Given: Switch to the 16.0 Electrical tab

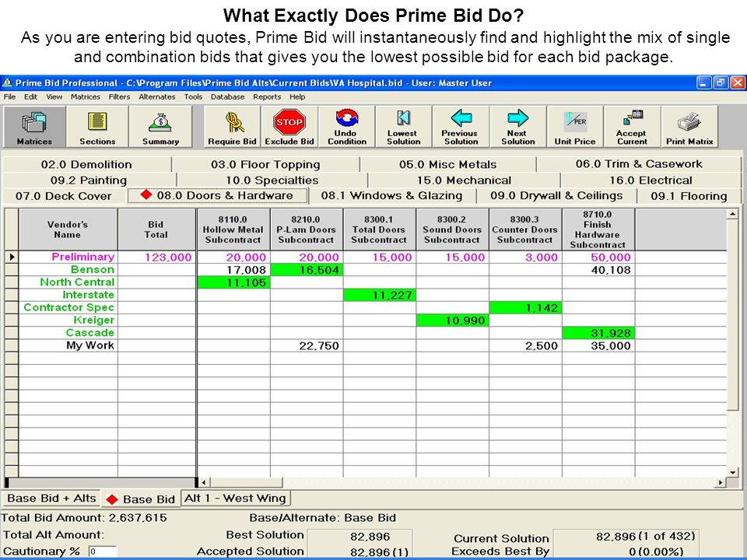Looking at the screenshot, I should (651, 180).
